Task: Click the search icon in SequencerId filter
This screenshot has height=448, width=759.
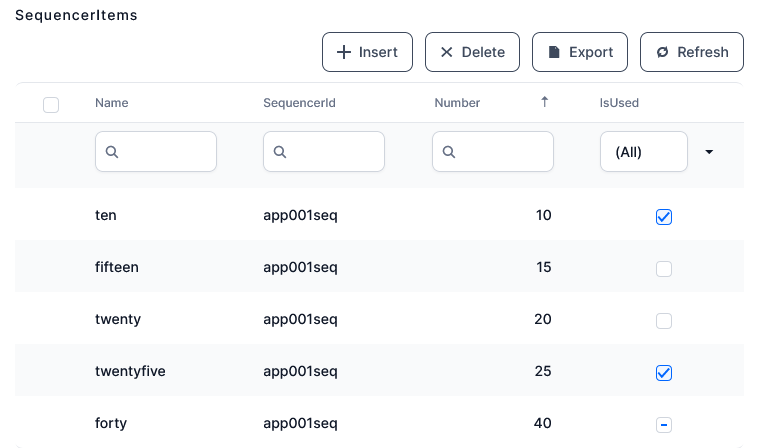Action: tap(280, 152)
